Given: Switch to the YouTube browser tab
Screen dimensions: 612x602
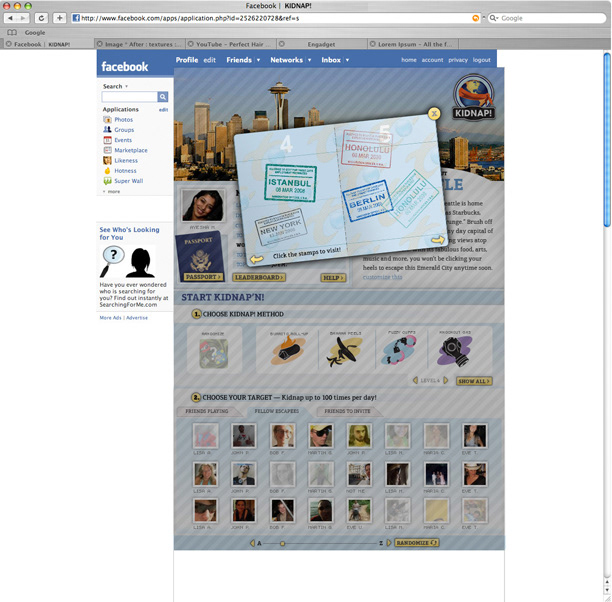Looking at the screenshot, I should pyautogui.click(x=232, y=44).
